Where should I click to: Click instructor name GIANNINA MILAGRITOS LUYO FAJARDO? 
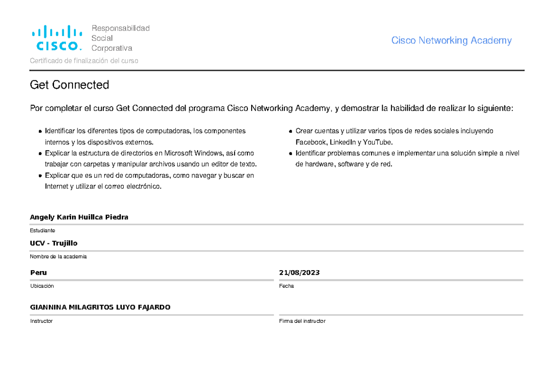pyautogui.click(x=100, y=307)
